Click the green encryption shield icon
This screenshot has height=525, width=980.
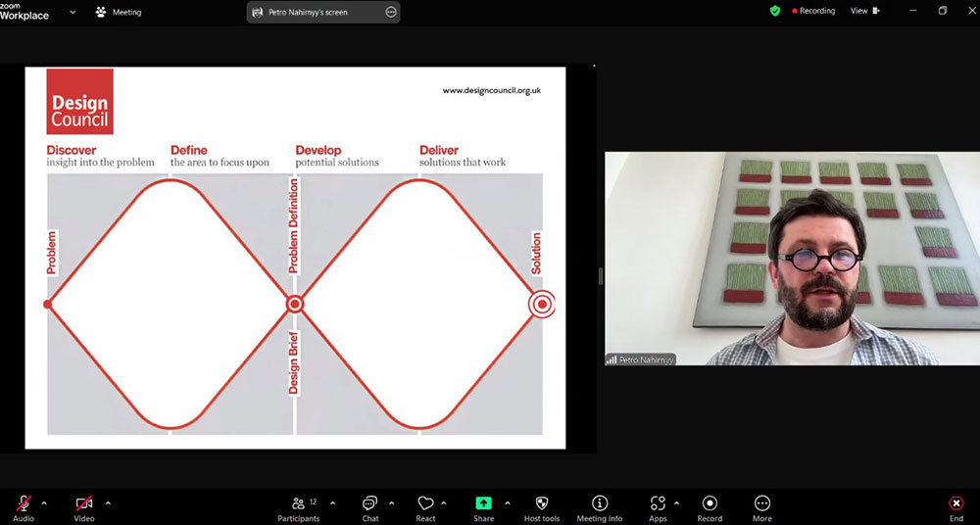point(775,11)
